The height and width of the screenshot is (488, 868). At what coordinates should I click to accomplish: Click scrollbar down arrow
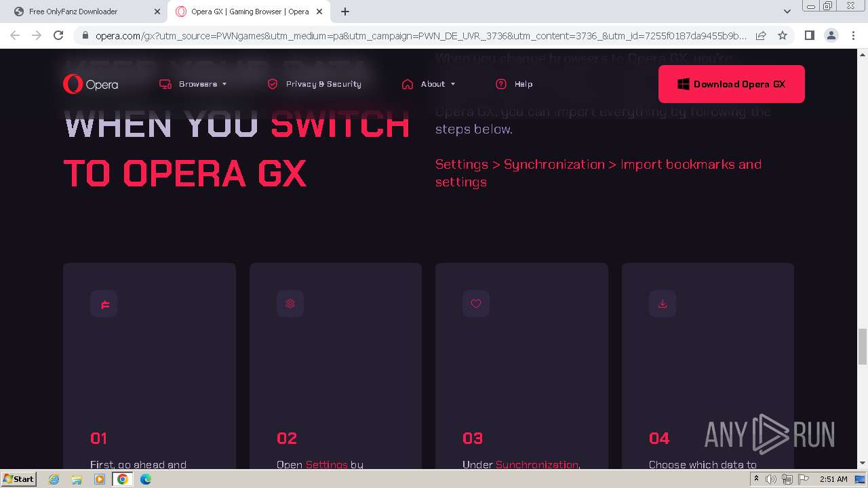pyautogui.click(x=863, y=463)
